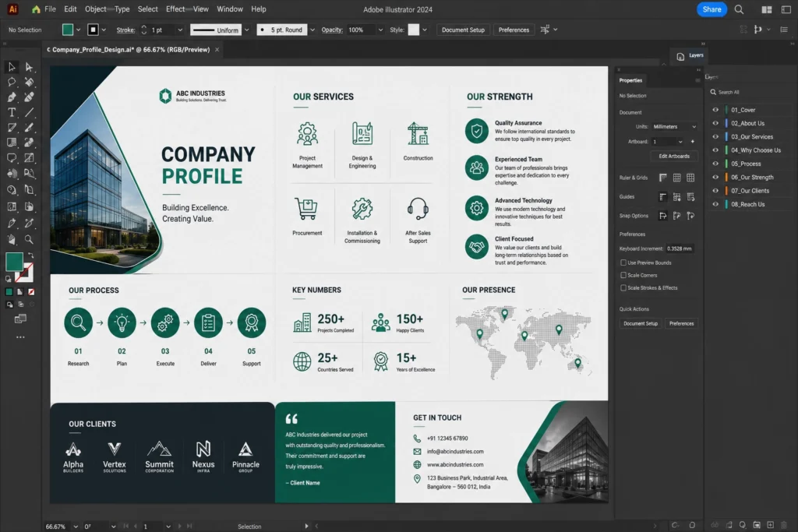Hide the 01_Cover layer
Image resolution: width=798 pixels, height=532 pixels.
pos(715,110)
